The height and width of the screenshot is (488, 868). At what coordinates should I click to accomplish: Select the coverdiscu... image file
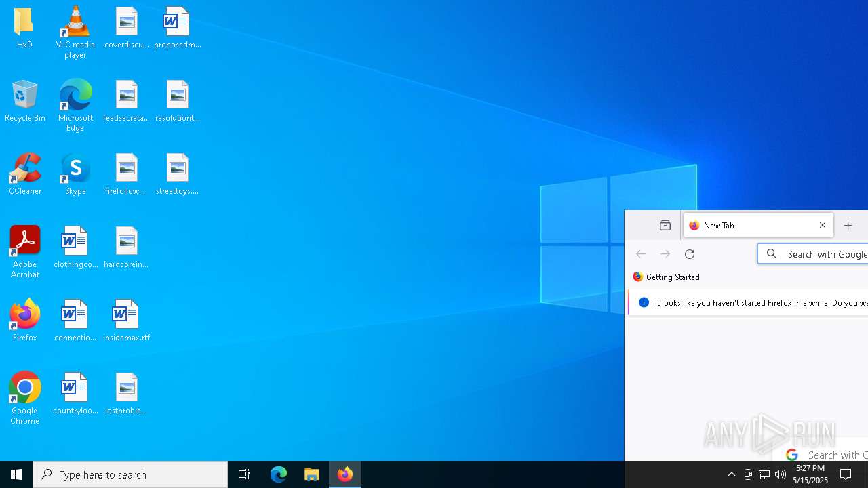tap(126, 27)
